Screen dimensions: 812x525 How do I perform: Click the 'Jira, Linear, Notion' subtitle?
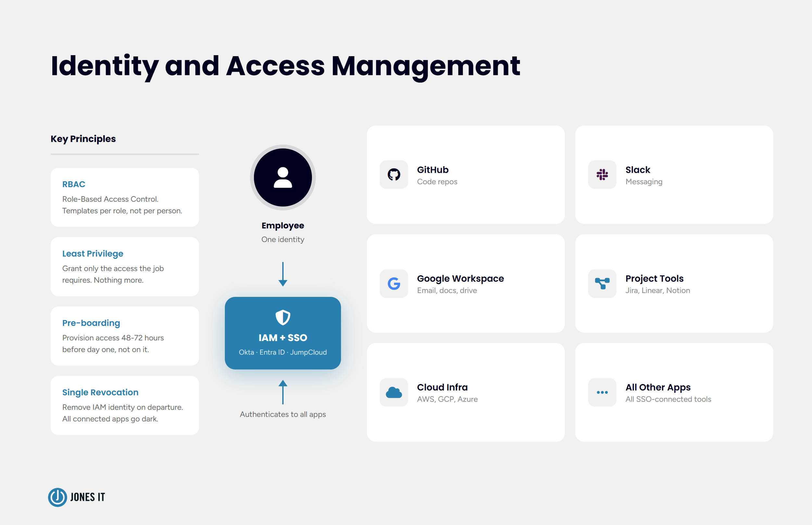point(658,290)
